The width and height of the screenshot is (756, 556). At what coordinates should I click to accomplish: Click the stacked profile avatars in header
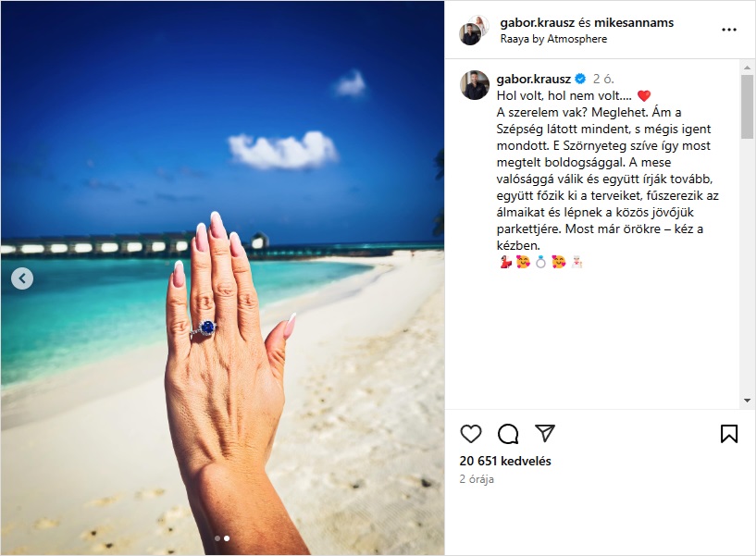[474, 30]
